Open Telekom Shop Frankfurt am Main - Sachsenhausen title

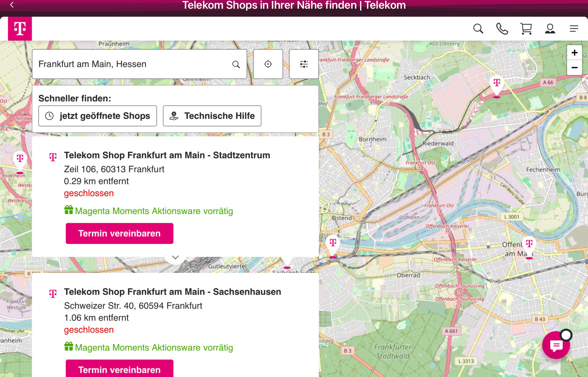(173, 292)
